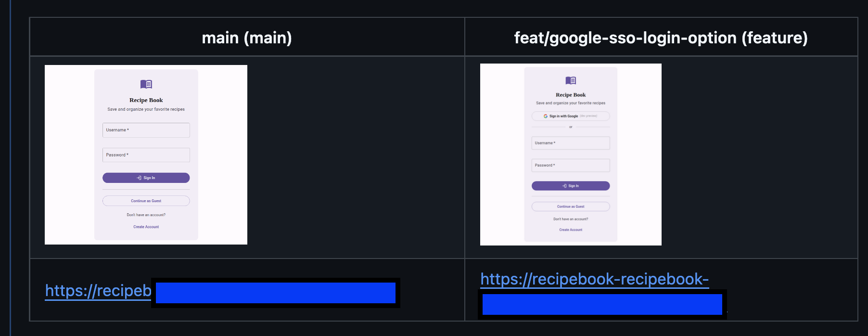Select the 'main (main)' column header

246,38
